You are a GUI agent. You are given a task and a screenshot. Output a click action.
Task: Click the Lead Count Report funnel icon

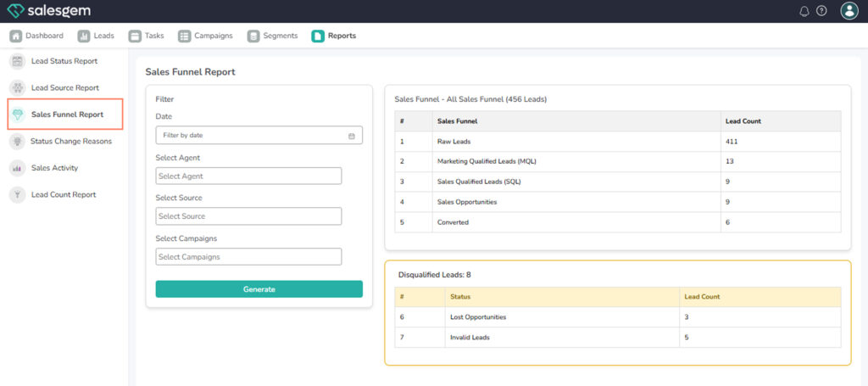[16, 194]
